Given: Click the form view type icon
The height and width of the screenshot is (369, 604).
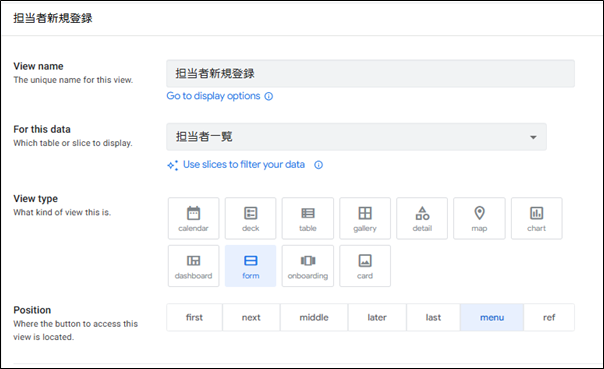Looking at the screenshot, I should click(x=250, y=261).
